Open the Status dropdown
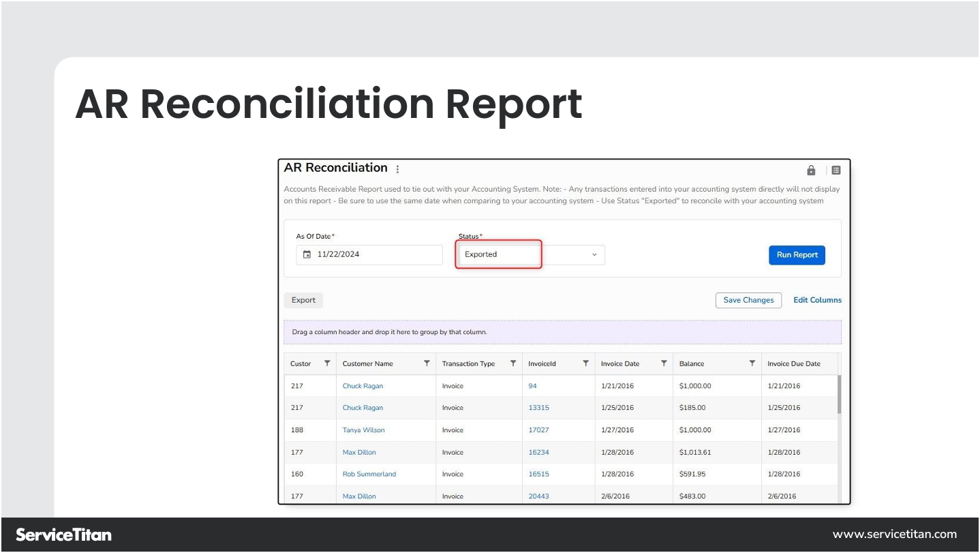 [x=592, y=254]
